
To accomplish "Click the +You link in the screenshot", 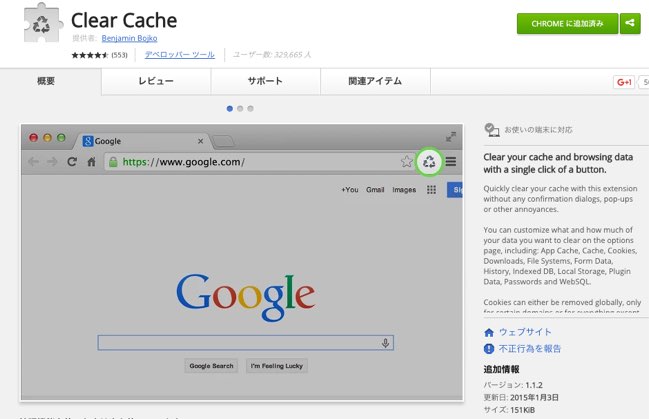I will [350, 190].
